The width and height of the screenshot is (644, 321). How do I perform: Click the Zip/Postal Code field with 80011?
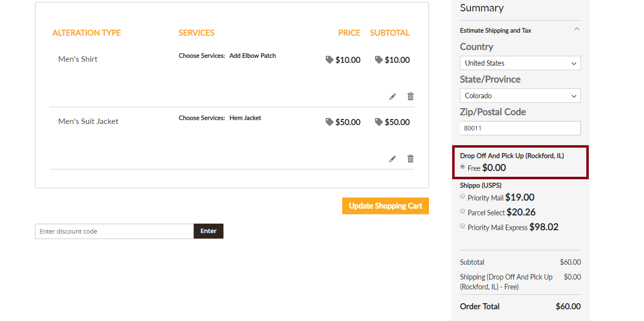click(520, 128)
